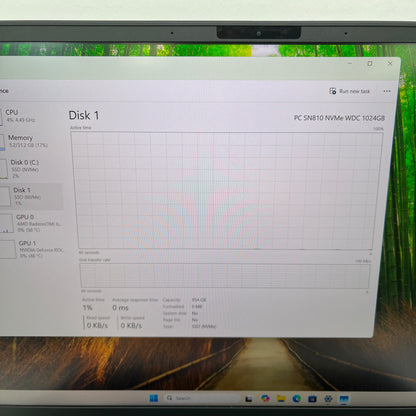Launch Copilot from the taskbar
Viewport: 416px width, 416px height.
click(265, 398)
